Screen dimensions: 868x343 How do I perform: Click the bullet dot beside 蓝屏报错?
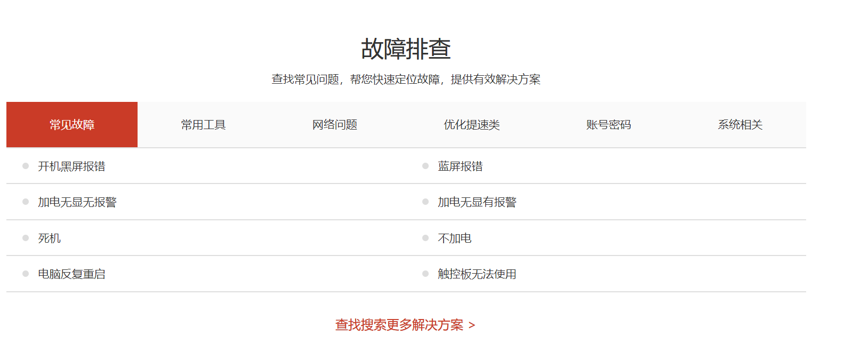click(x=425, y=166)
